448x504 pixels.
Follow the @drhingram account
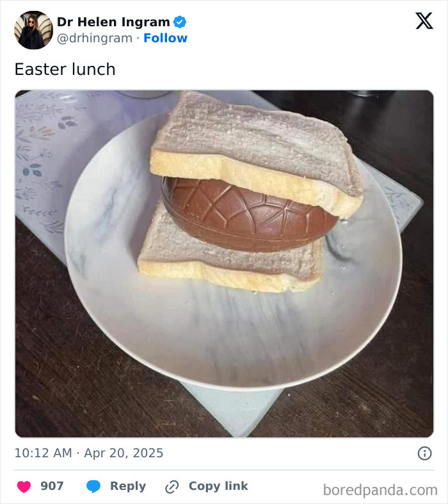[x=165, y=38]
